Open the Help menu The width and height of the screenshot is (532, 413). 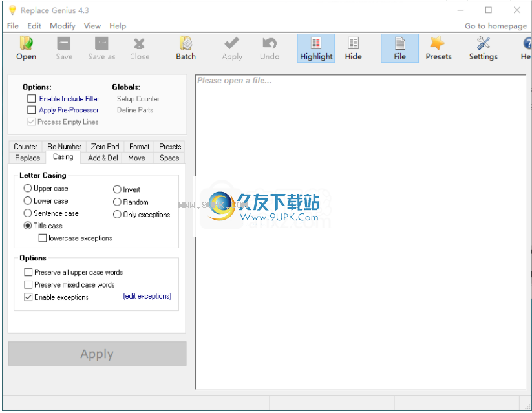[118, 26]
